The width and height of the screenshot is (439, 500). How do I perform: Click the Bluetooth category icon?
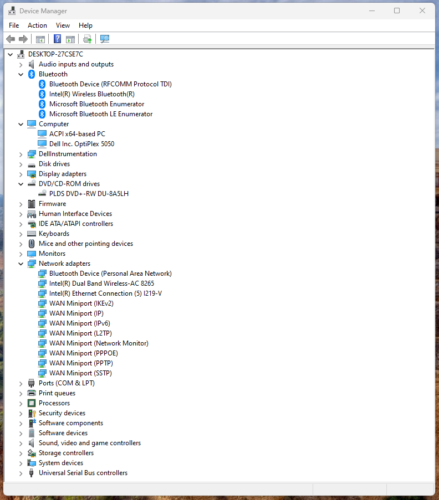coord(32,74)
